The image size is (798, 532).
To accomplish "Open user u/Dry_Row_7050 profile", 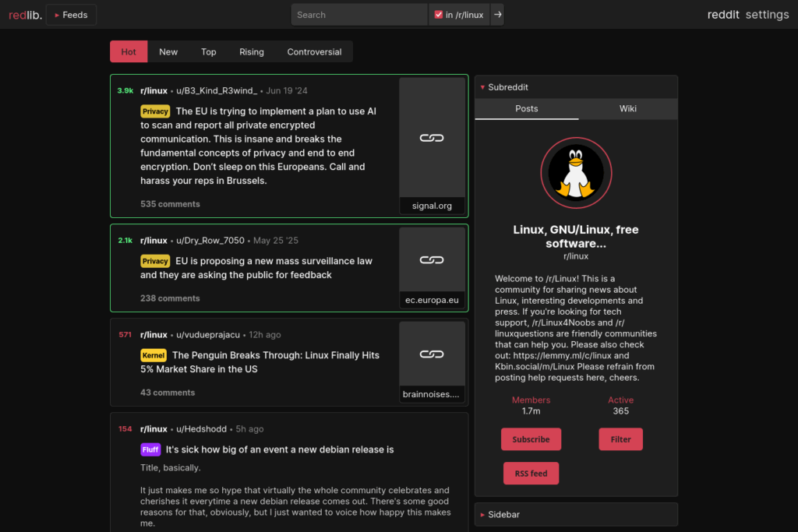I will click(x=210, y=240).
